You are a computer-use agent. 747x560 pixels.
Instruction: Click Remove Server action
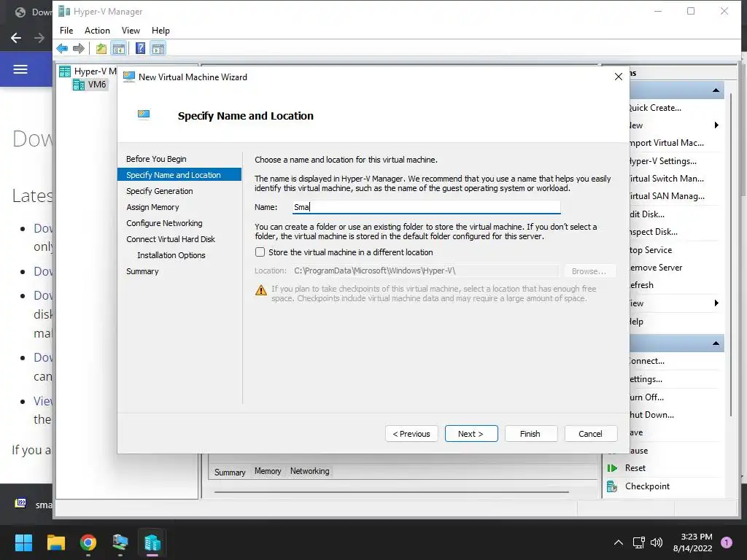656,268
